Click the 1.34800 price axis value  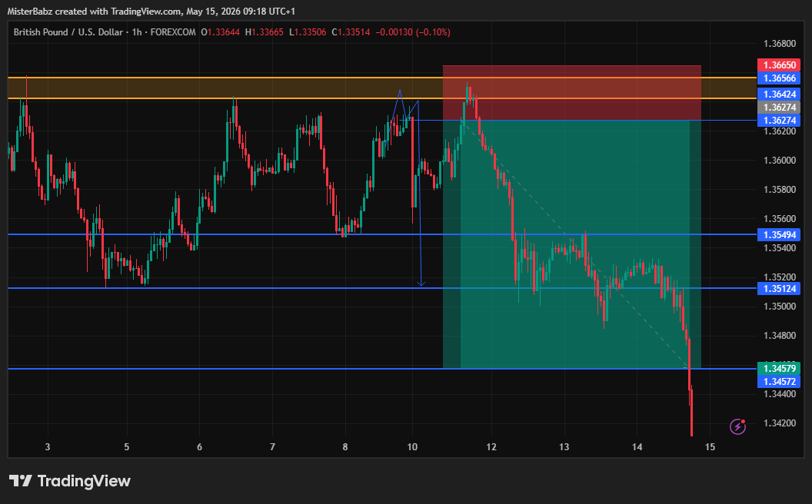[780, 335]
